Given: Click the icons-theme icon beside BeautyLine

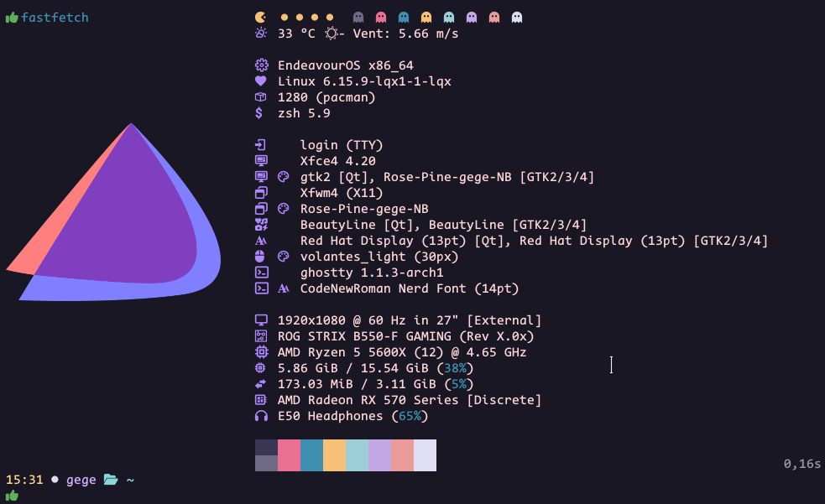Looking at the screenshot, I should 261,225.
